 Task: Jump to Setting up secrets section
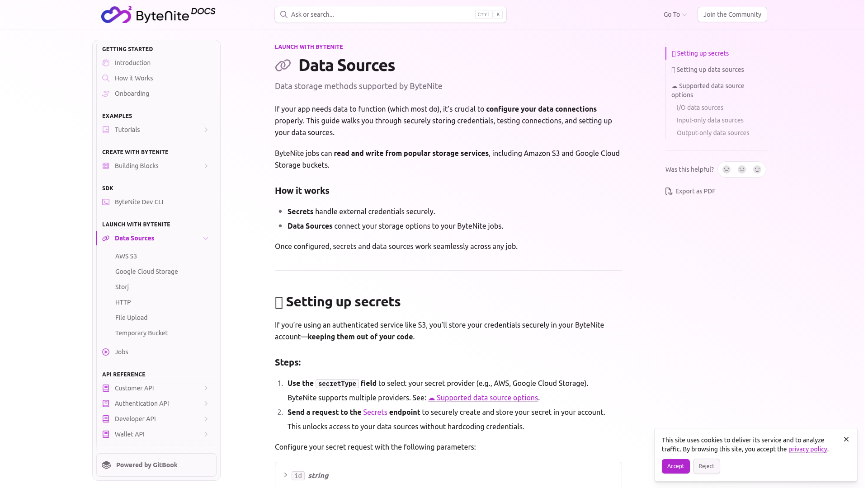[x=700, y=53]
